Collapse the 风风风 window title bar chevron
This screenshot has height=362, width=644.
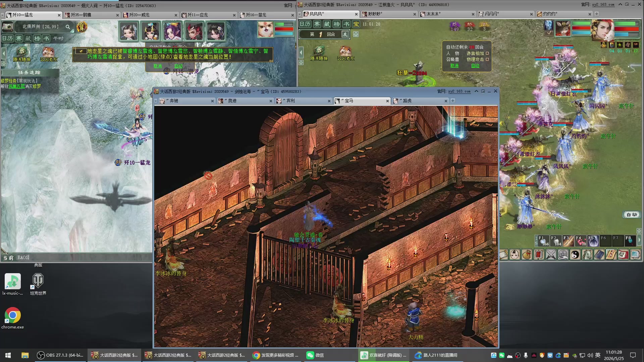click(x=620, y=4)
